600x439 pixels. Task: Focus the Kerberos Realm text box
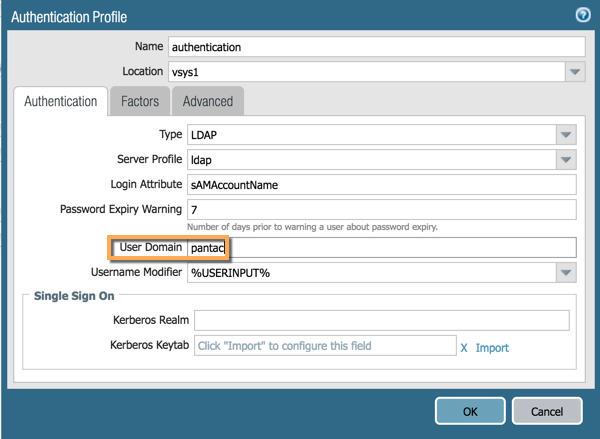click(381, 320)
